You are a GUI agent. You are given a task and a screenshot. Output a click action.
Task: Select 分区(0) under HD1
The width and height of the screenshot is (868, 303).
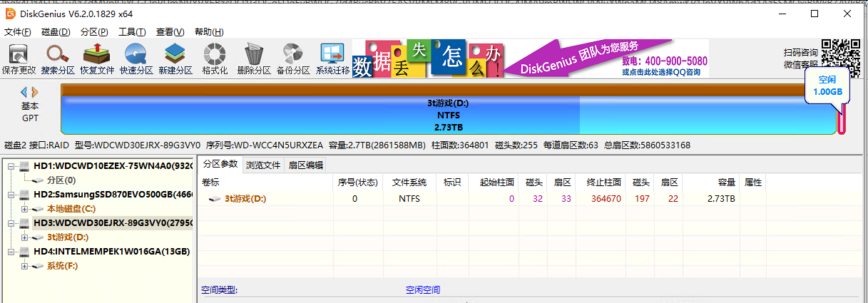point(61,180)
